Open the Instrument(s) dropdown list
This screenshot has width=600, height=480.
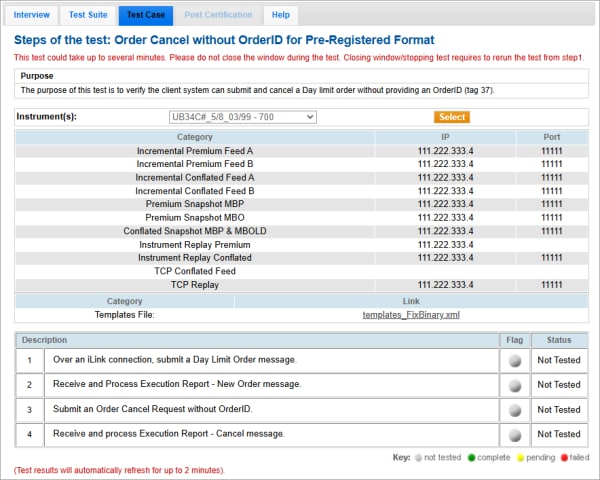pos(243,117)
